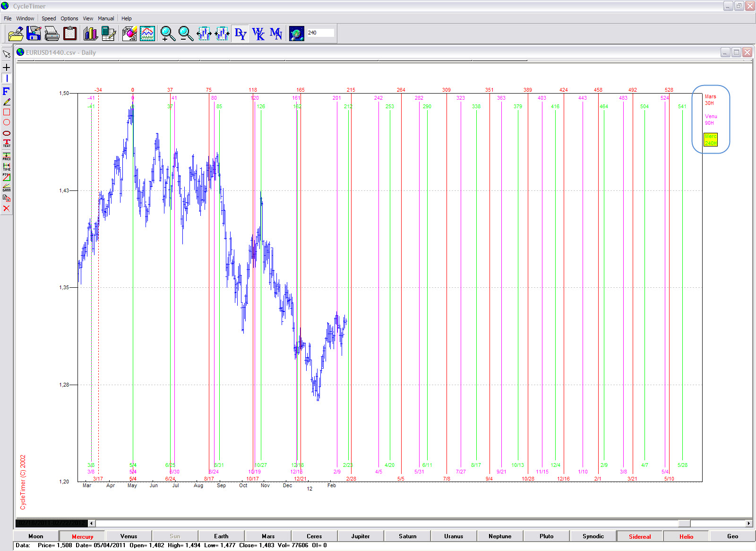
Task: Select the red rectangle drawing tool
Action: tap(7, 112)
